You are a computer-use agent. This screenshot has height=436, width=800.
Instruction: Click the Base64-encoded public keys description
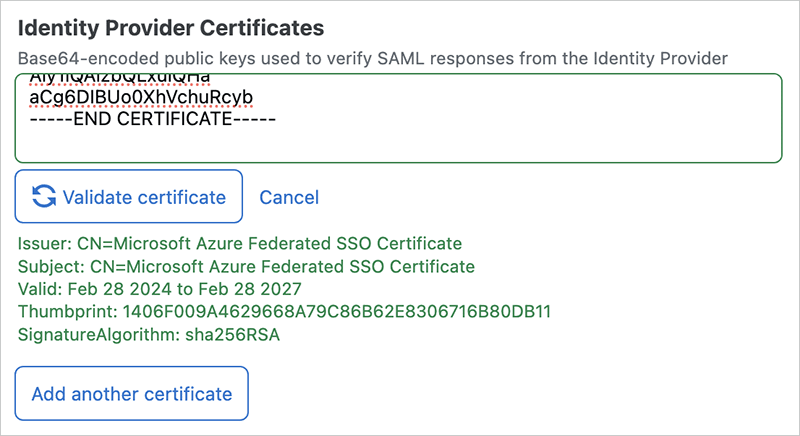pyautogui.click(x=372, y=58)
